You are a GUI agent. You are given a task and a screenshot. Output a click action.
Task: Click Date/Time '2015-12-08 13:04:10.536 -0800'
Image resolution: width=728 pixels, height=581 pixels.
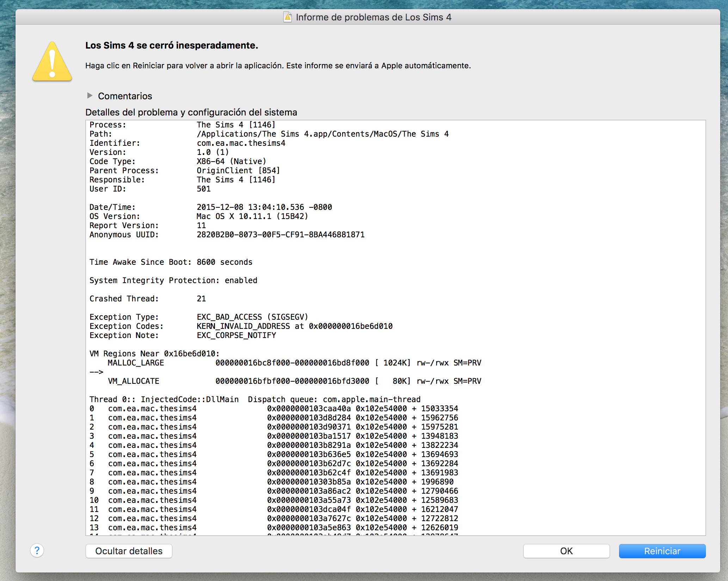tap(264, 207)
